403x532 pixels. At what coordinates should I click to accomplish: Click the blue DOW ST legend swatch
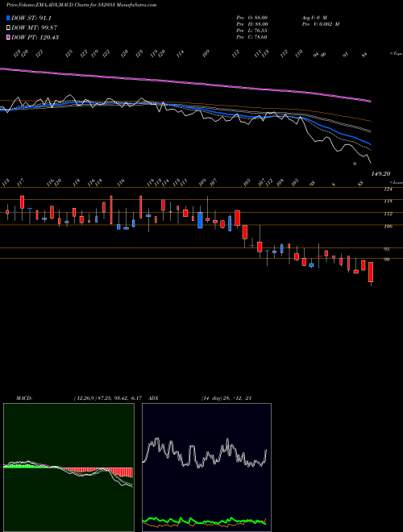point(9,19)
